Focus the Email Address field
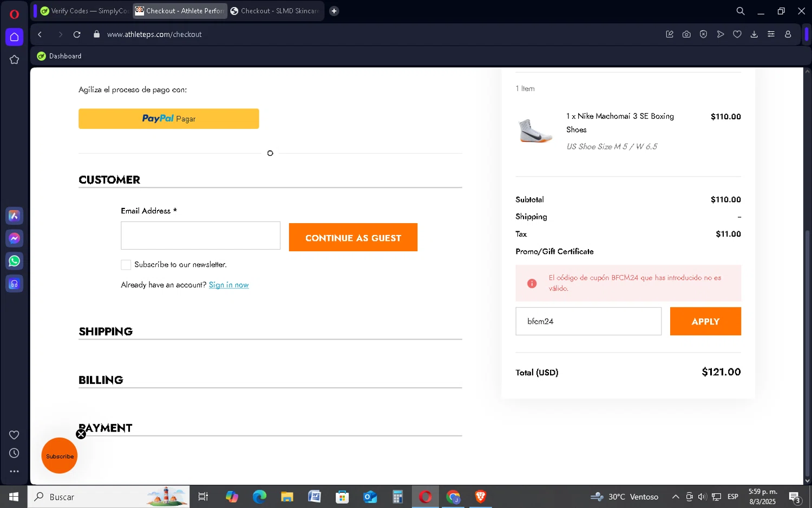Screen dimensions: 812x508 200,236
